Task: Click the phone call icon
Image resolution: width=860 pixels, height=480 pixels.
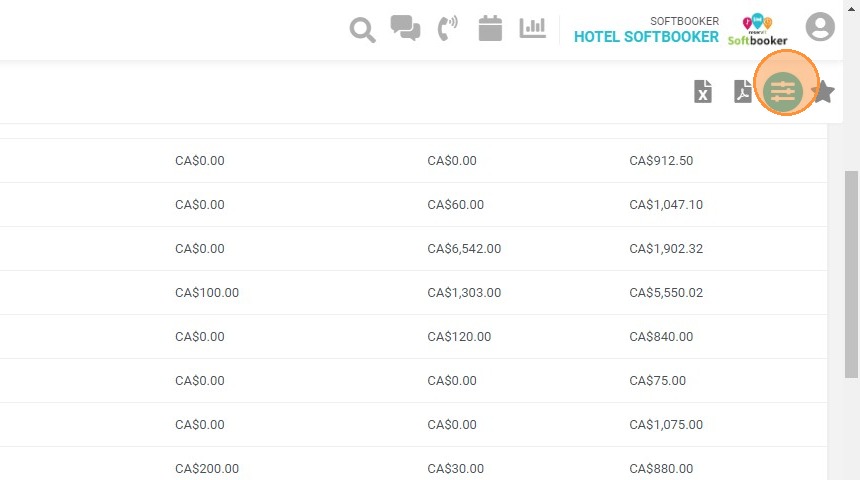Action: click(x=448, y=28)
